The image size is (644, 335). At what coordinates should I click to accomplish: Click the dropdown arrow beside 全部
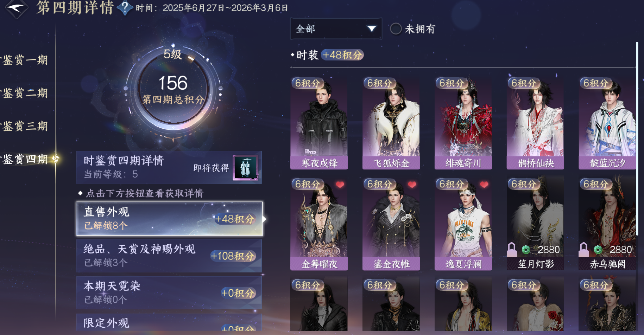371,28
